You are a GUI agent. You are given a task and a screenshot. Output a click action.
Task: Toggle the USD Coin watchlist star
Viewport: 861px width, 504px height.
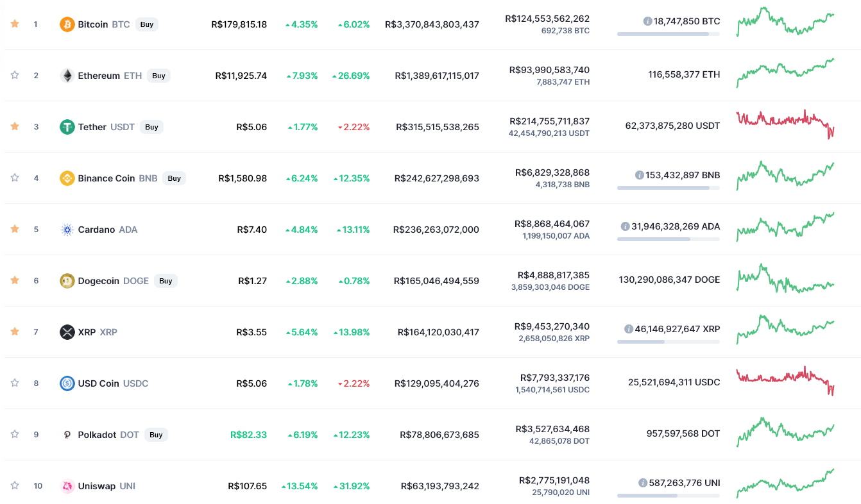pos(15,383)
